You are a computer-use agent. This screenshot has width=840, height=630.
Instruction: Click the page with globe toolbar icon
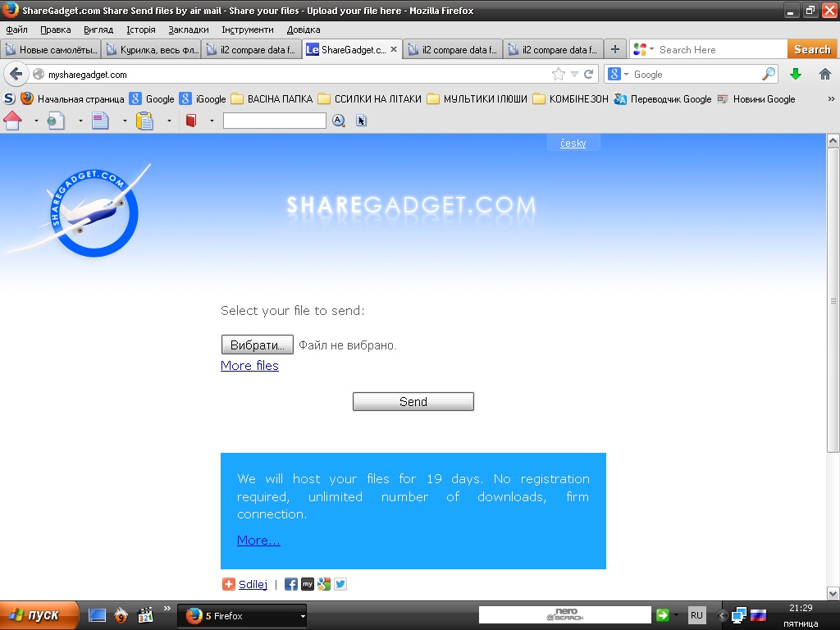coord(56,121)
